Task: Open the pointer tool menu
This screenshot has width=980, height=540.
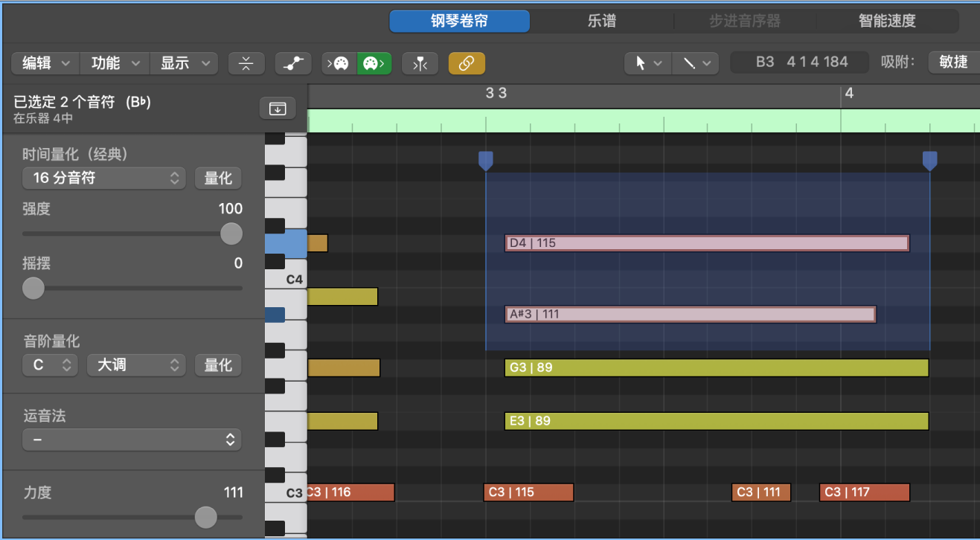Action: 648,63
